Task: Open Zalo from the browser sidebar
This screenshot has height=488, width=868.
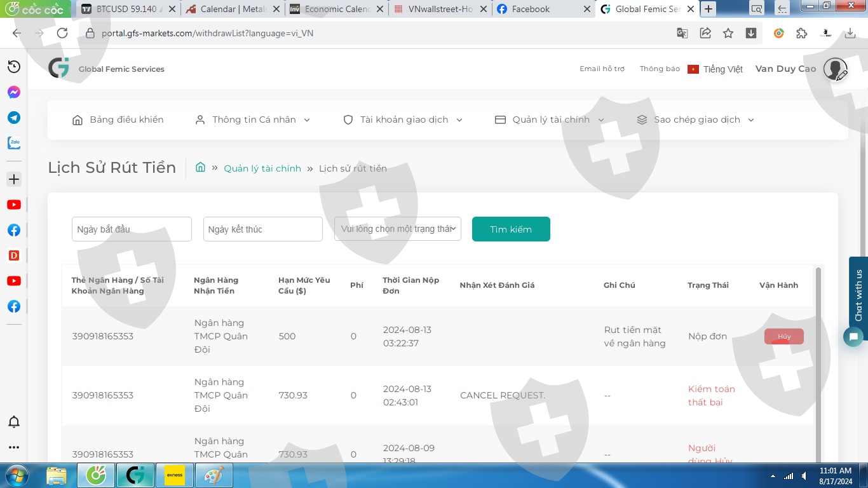Action: pos(13,143)
